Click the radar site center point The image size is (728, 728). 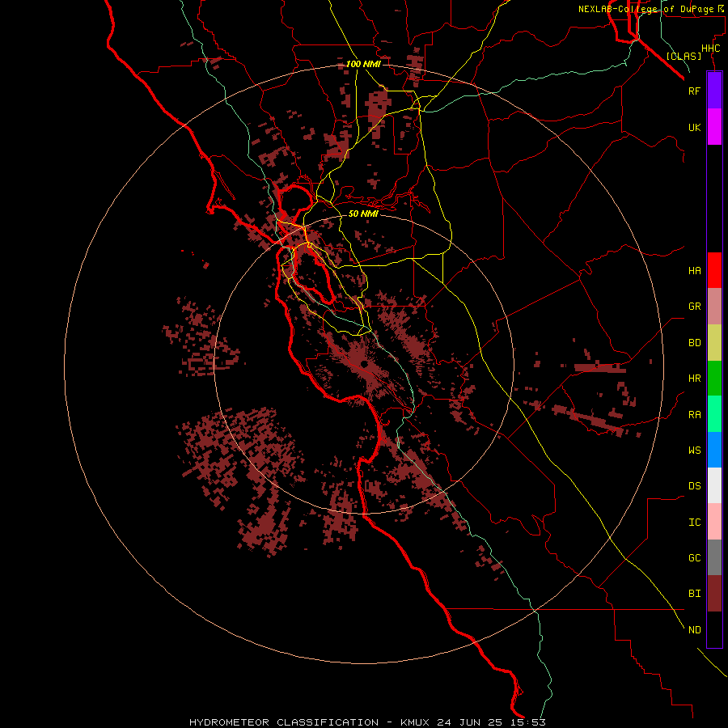coord(364,364)
